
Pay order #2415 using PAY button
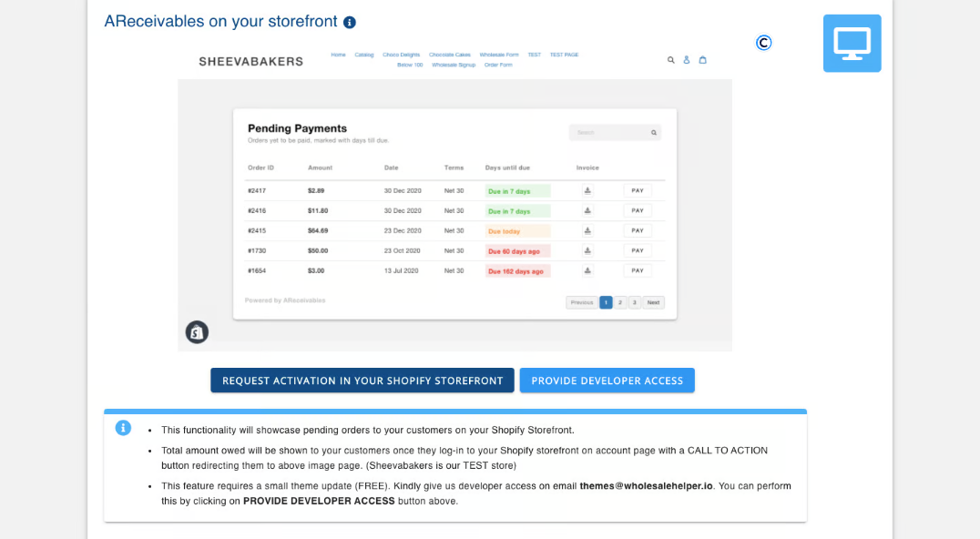pyautogui.click(x=638, y=230)
